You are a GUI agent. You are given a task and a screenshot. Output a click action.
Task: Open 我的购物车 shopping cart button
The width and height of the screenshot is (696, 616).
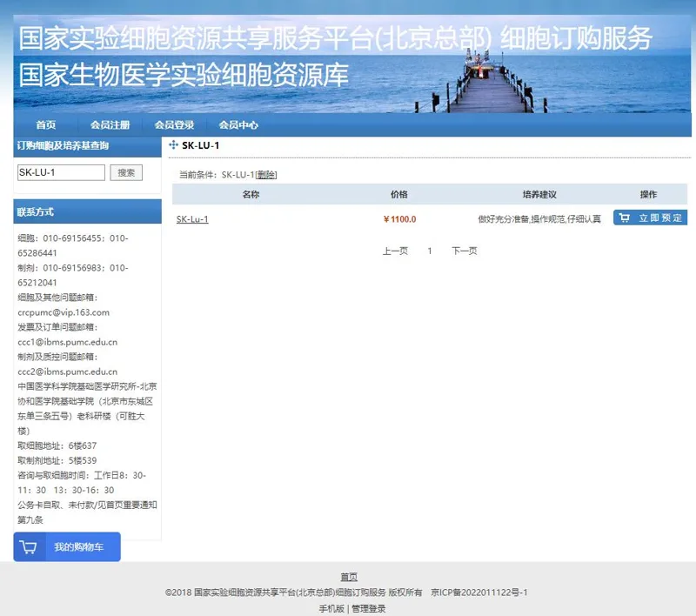(67, 546)
